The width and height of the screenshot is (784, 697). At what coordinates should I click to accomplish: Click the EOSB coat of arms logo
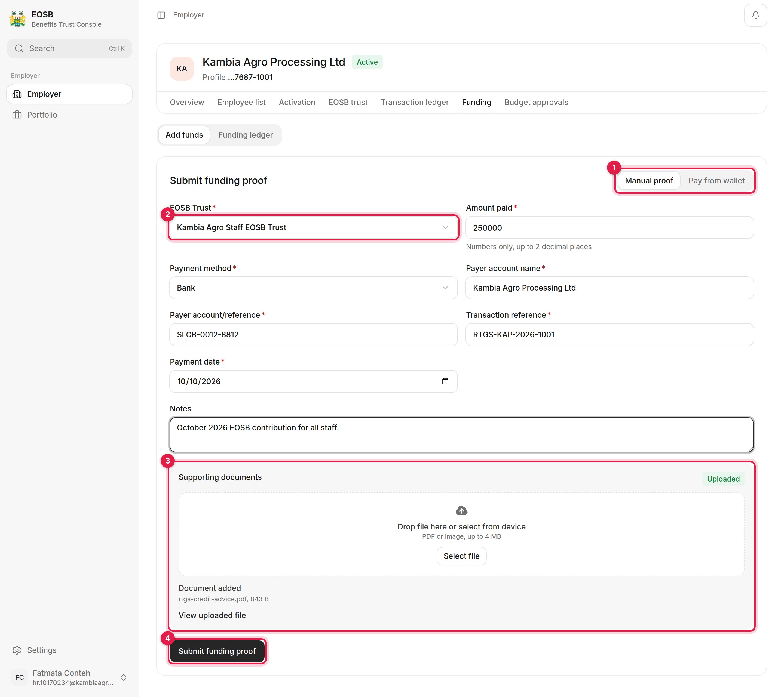(x=17, y=19)
